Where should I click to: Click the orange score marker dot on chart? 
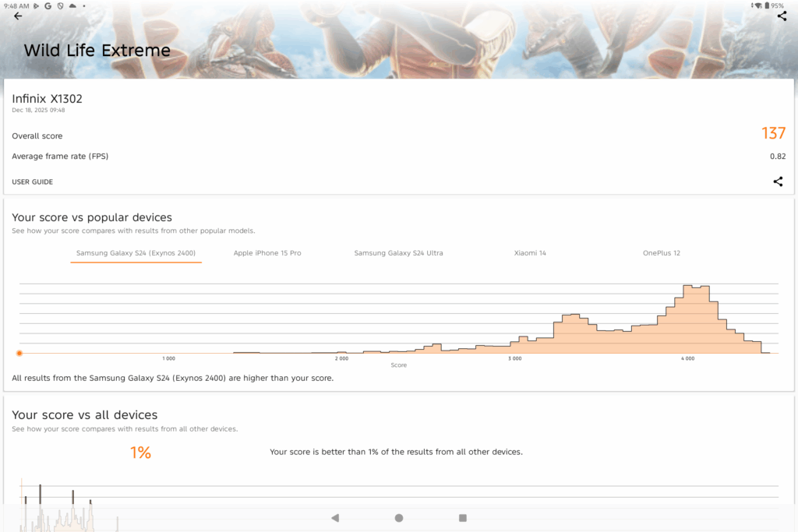[19, 353]
